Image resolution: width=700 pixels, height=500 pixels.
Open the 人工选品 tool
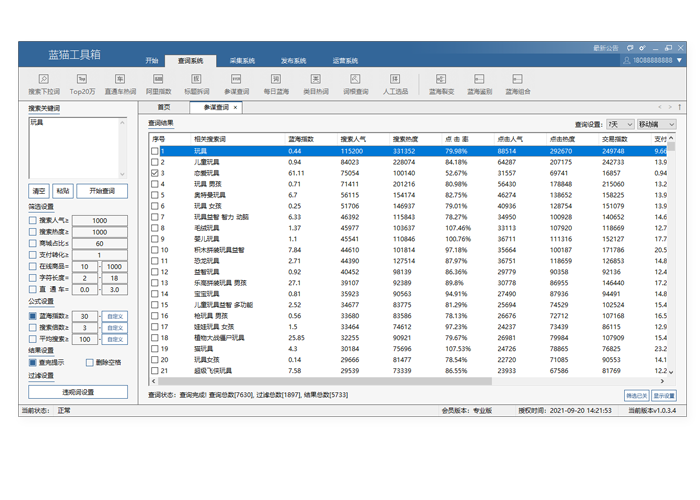click(395, 84)
